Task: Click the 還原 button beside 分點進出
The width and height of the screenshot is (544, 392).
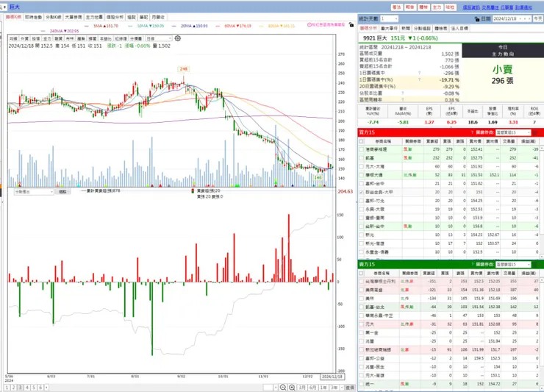Action: [x=62, y=192]
